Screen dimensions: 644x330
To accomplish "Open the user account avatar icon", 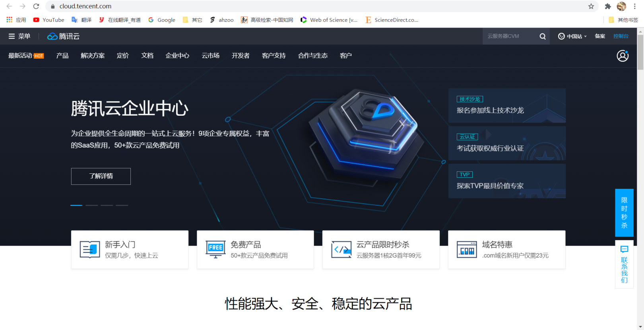I will coord(623,56).
